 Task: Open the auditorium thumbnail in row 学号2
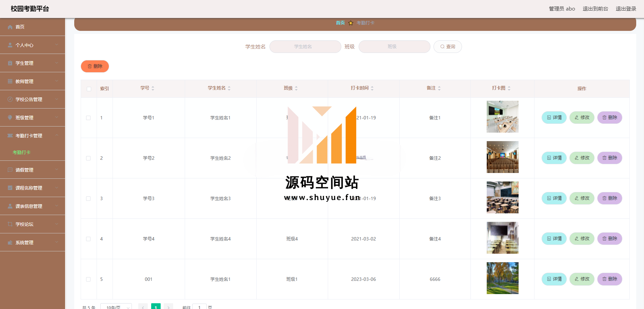click(503, 157)
